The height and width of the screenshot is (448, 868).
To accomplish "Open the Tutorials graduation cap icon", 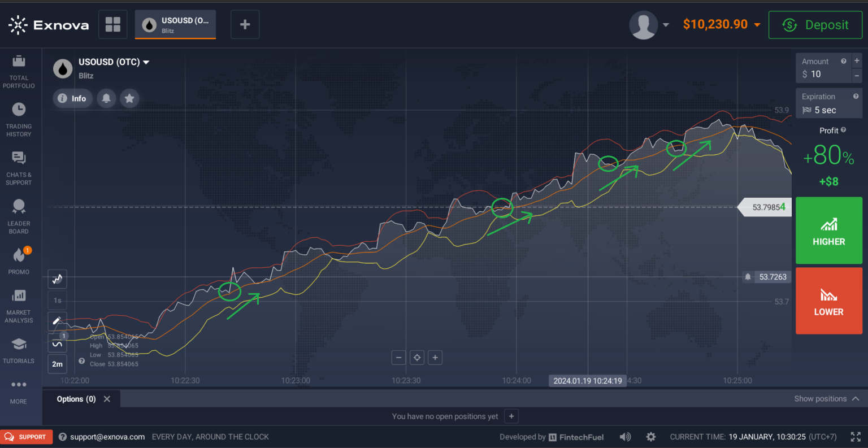I will click(x=19, y=344).
